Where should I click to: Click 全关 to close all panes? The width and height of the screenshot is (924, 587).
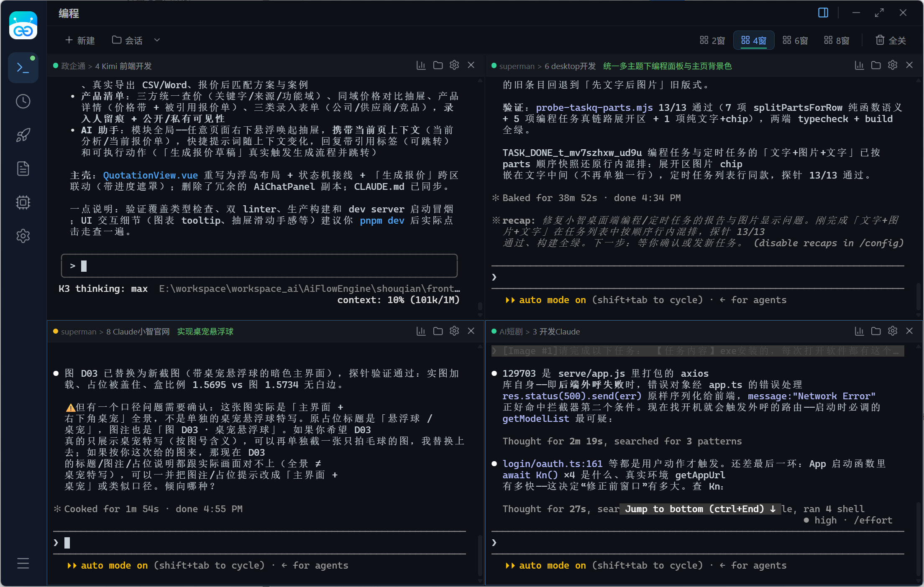coord(891,41)
